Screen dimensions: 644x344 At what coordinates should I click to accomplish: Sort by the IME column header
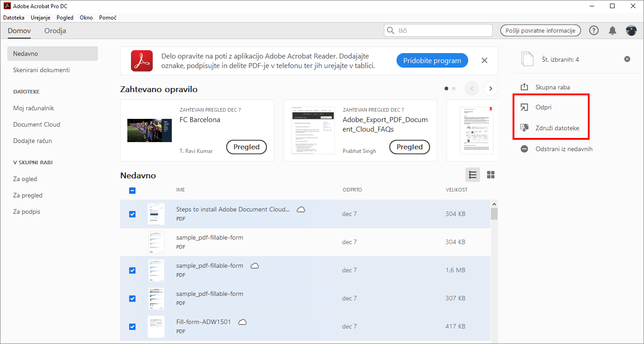click(x=180, y=190)
